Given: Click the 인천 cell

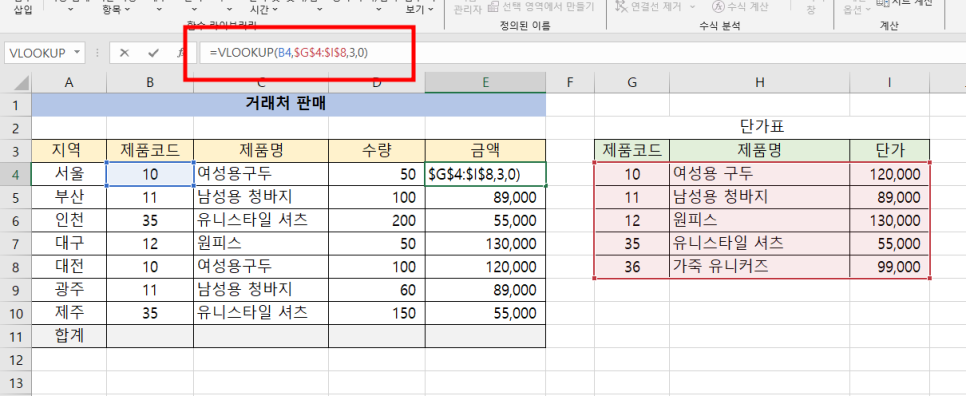Looking at the screenshot, I should coord(68,220).
